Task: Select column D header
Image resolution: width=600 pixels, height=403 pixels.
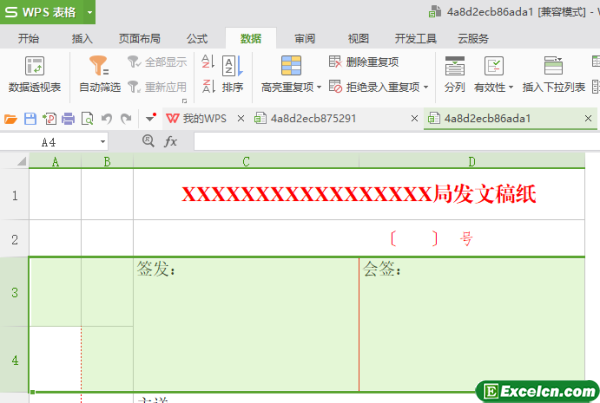Action: coord(472,162)
